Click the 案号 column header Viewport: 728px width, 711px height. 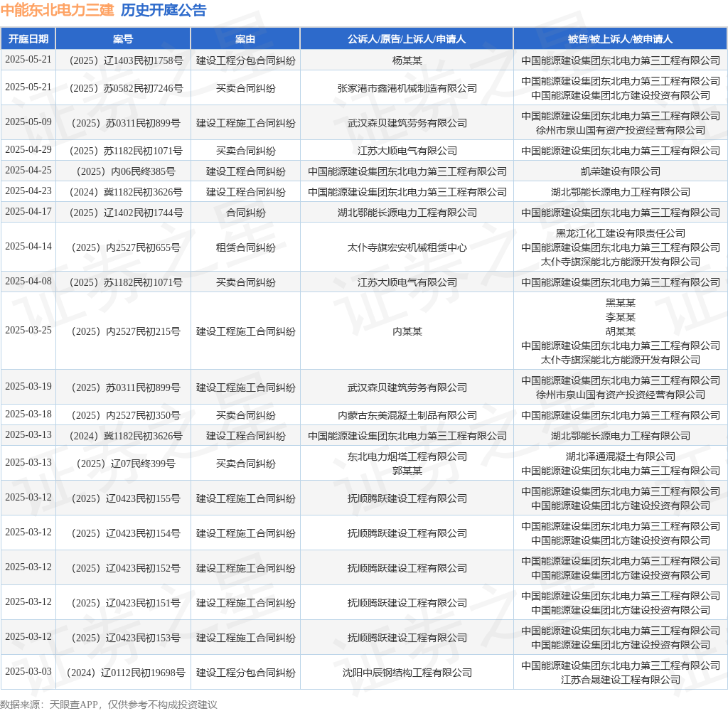click(123, 39)
